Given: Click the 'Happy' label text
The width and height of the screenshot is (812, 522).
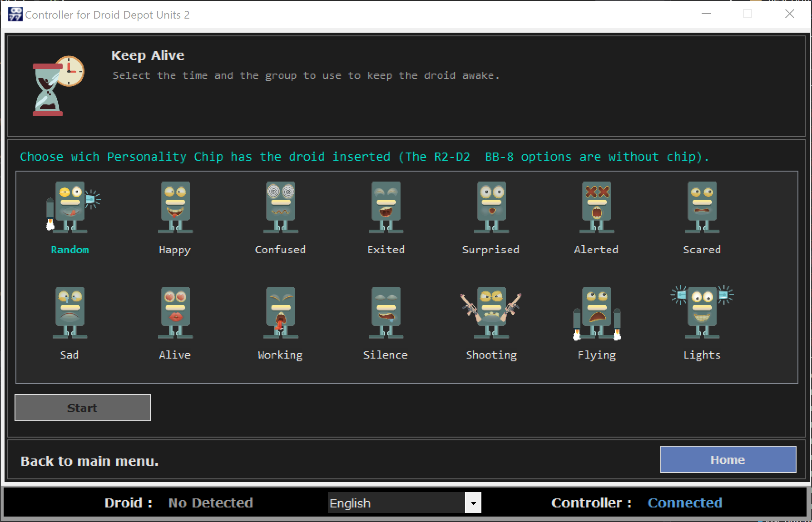Looking at the screenshot, I should tap(175, 250).
